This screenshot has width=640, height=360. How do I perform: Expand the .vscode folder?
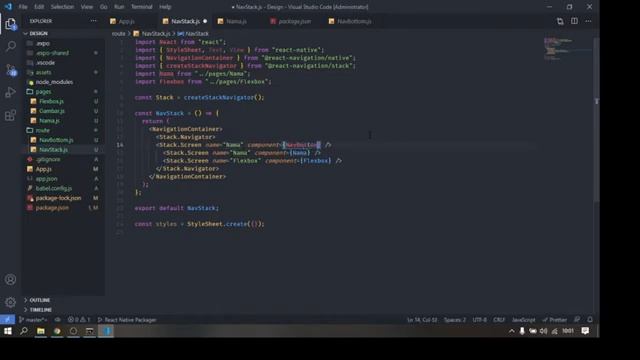click(x=45, y=63)
